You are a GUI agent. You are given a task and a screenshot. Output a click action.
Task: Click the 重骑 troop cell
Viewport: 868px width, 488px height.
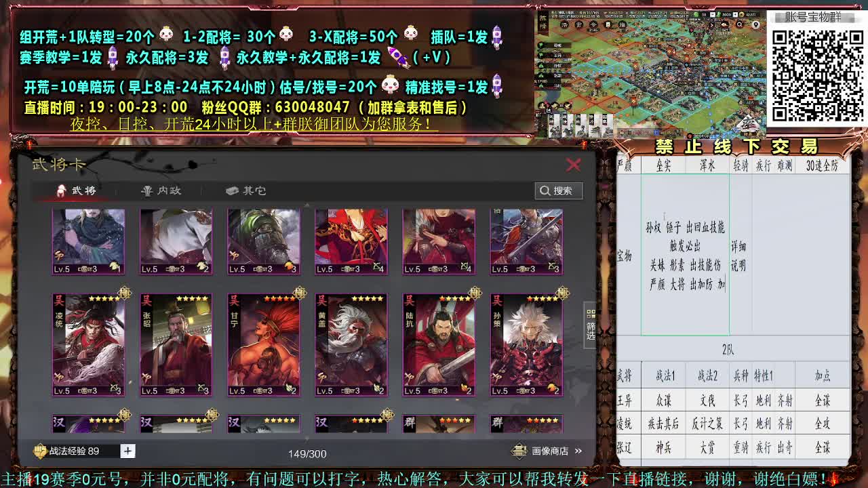click(740, 448)
